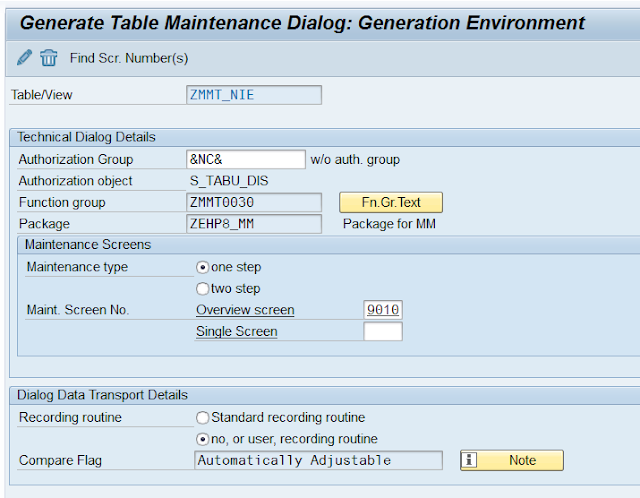Screen dimensions: 640x498
Task: Click the trash can delete icon
Action: (x=49, y=58)
